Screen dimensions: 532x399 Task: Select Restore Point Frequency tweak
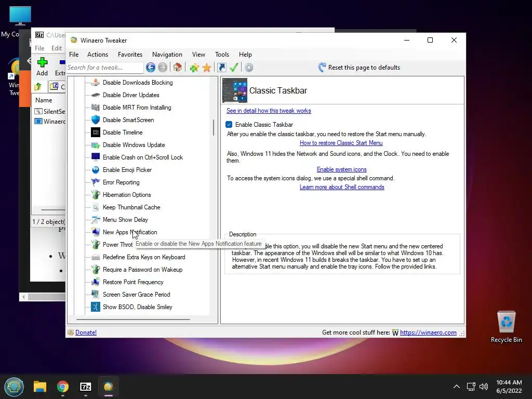point(133,282)
